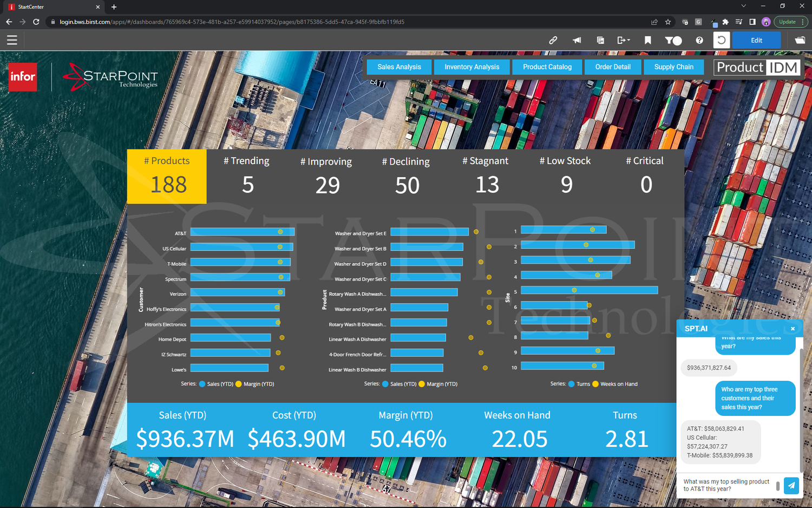The height and width of the screenshot is (508, 812).
Task: Open the hamburger navigation menu
Action: (x=12, y=40)
